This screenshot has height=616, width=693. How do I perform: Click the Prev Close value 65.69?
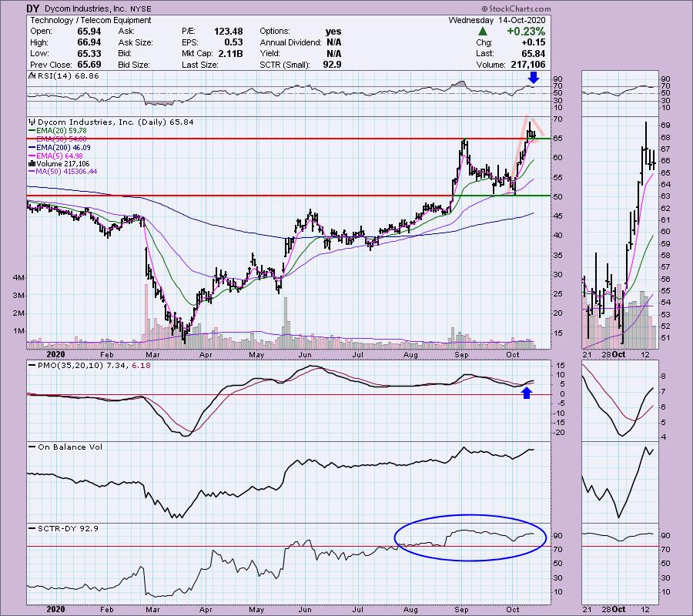click(89, 65)
